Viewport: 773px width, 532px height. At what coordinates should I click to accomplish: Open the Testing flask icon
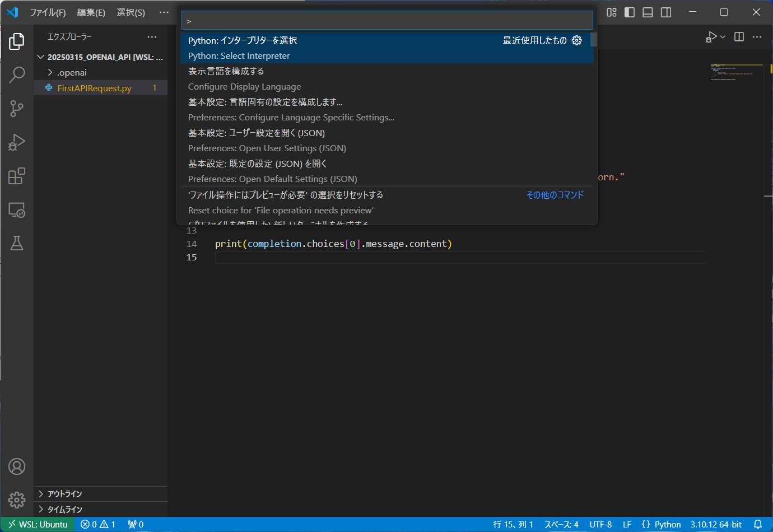click(x=17, y=243)
